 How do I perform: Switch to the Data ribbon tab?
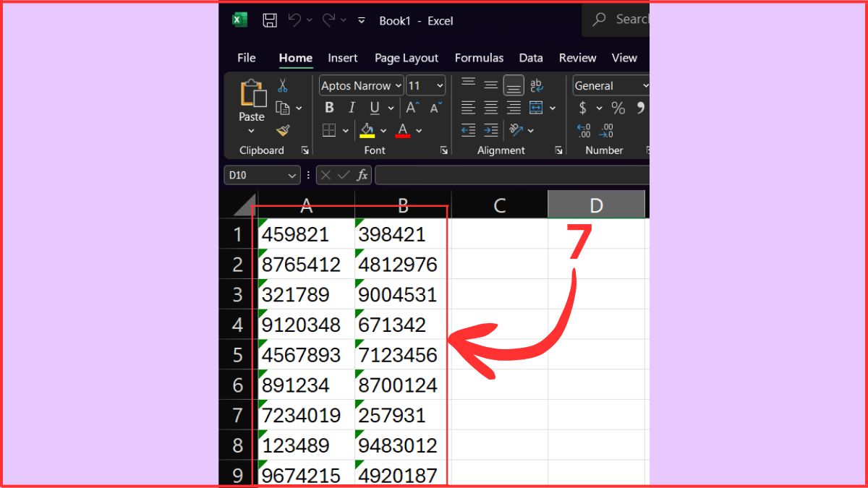531,57
